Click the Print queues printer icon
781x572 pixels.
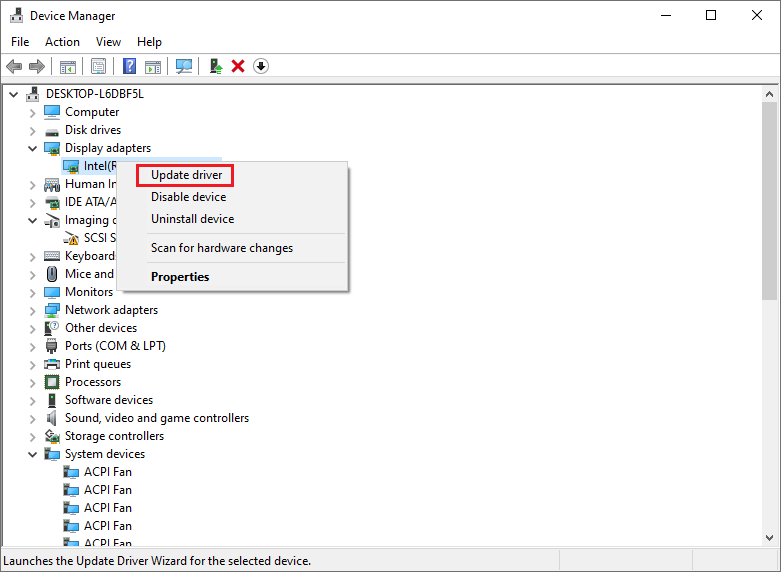click(x=52, y=364)
